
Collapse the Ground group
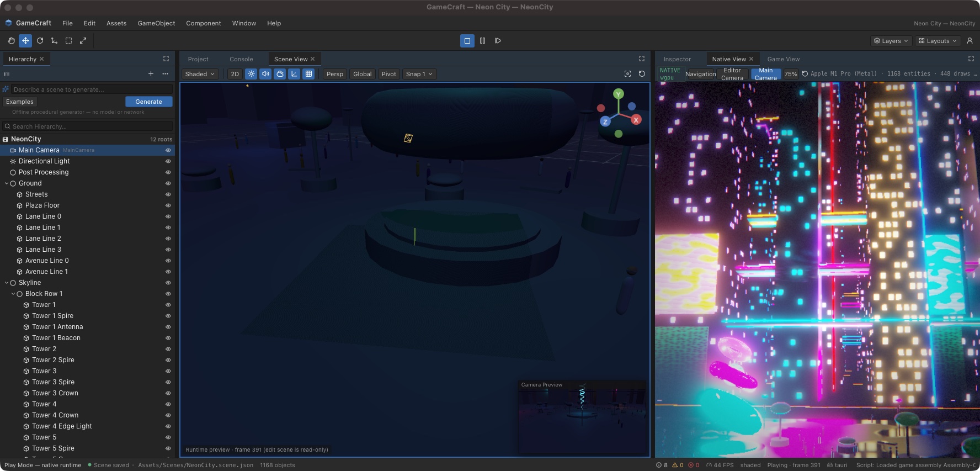[7, 183]
